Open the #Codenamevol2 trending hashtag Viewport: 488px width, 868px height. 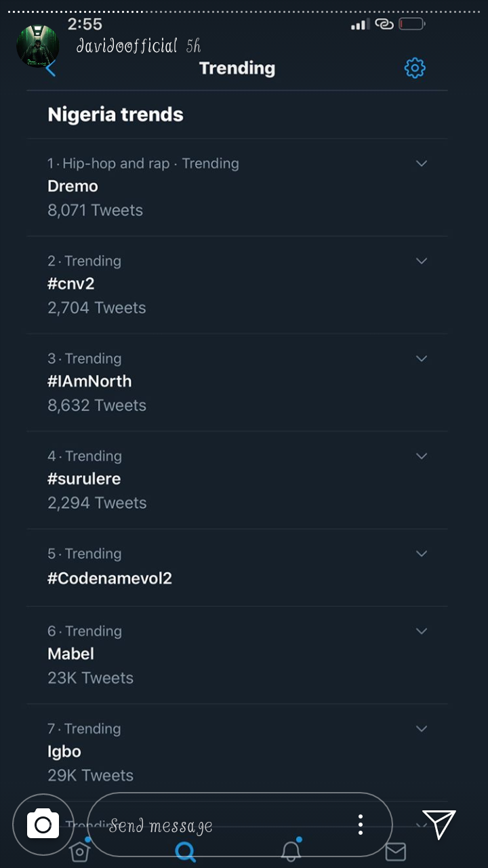pos(110,578)
